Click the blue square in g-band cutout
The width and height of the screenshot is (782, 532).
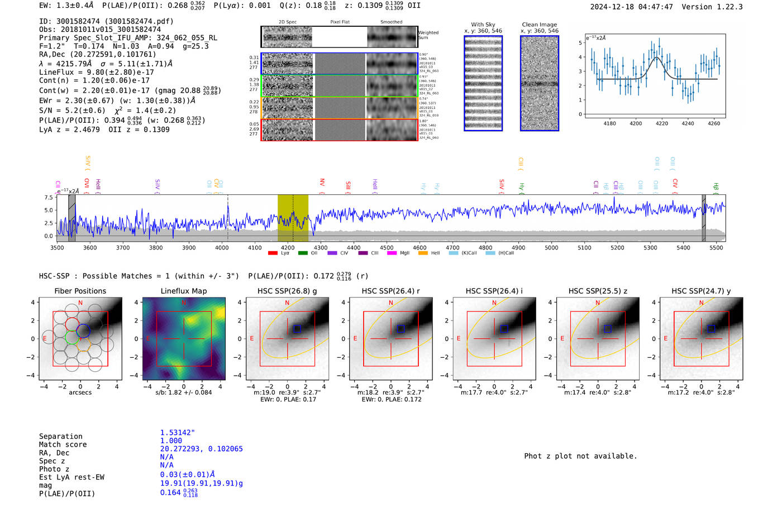click(298, 329)
